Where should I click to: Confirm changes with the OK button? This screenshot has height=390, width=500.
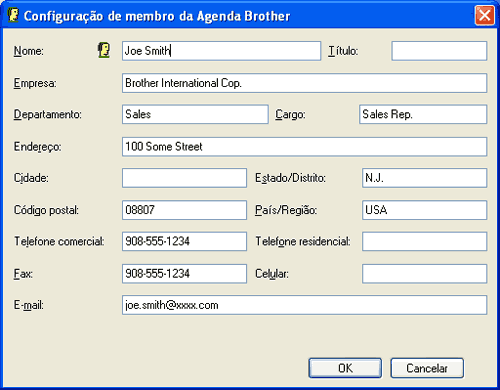click(x=345, y=368)
